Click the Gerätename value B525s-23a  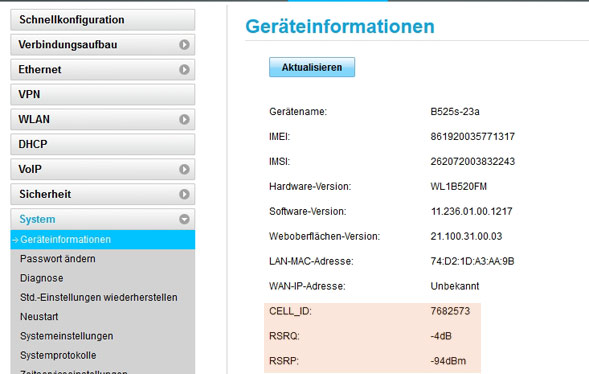click(x=455, y=112)
